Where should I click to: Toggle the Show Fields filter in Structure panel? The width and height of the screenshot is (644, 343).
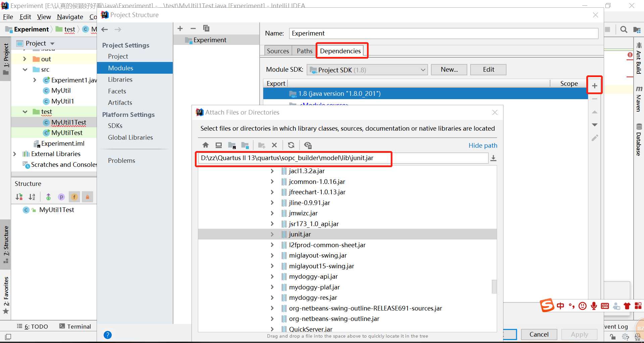pyautogui.click(x=74, y=197)
